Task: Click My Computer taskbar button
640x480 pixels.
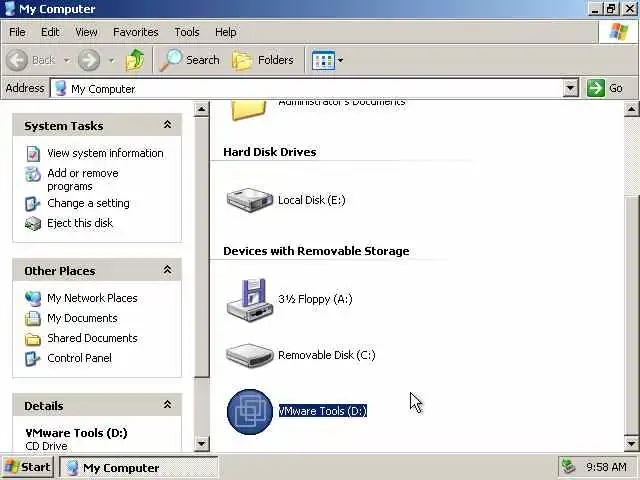Action: (x=139, y=468)
